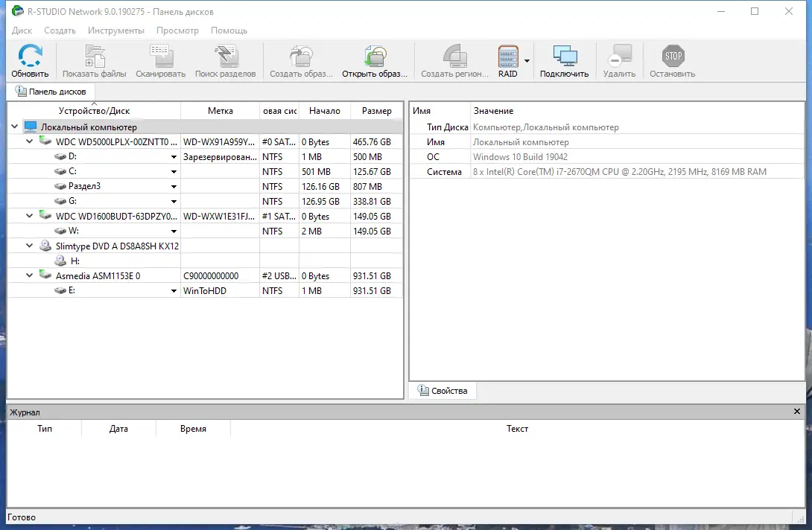
Task: Click the WDC WD5000LPLX hard drive icon
Action: 45,141
